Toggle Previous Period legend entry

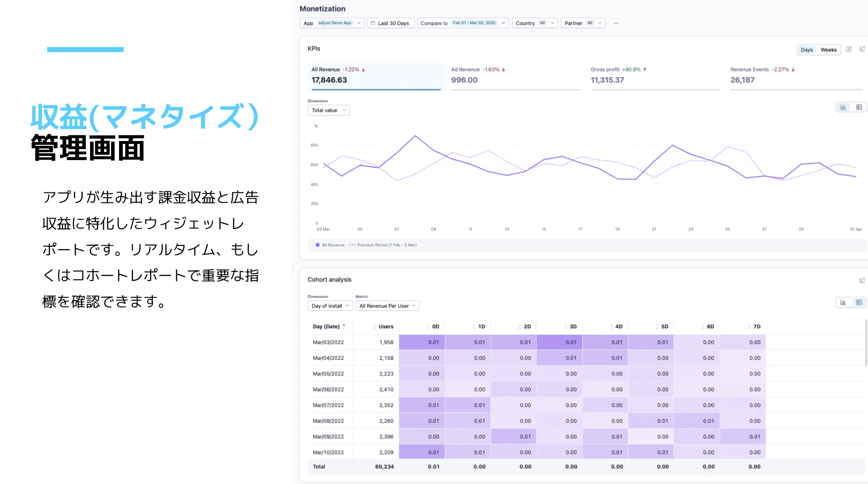383,245
